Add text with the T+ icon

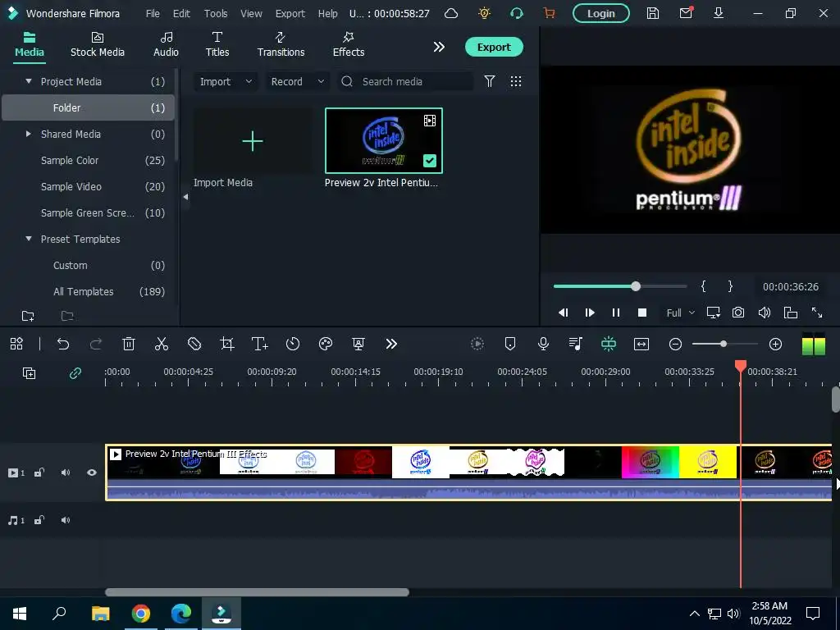(x=260, y=344)
